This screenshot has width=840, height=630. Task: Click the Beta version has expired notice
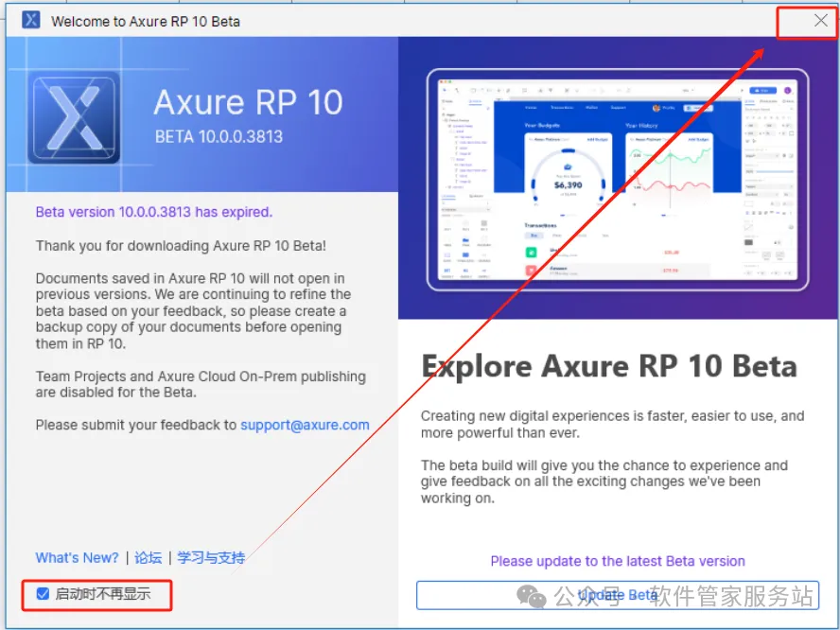point(154,212)
